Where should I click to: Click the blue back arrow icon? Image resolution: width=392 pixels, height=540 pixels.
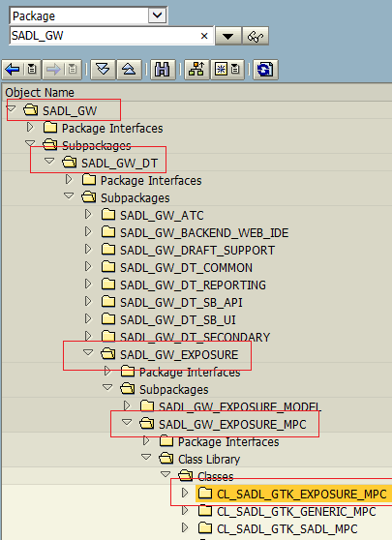[13, 70]
